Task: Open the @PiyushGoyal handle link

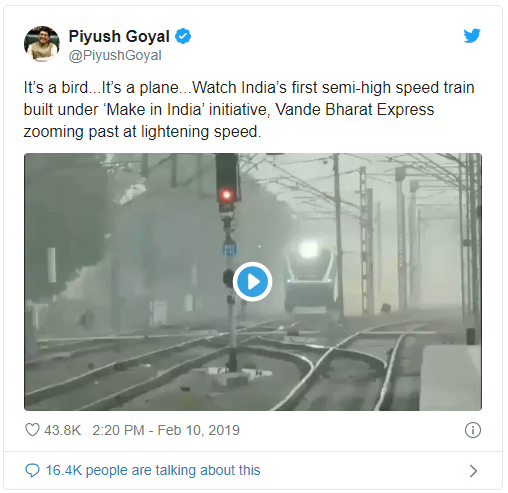Action: (115, 55)
